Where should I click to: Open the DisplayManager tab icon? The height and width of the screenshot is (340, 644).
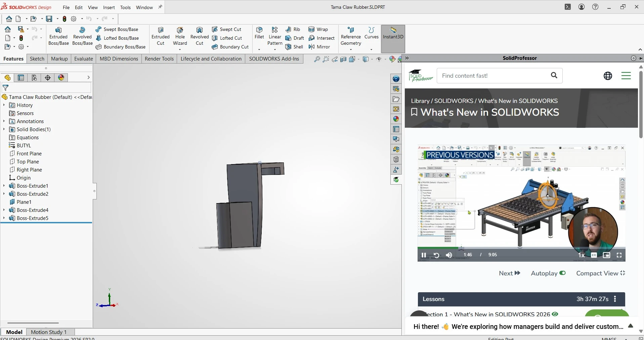(61, 78)
